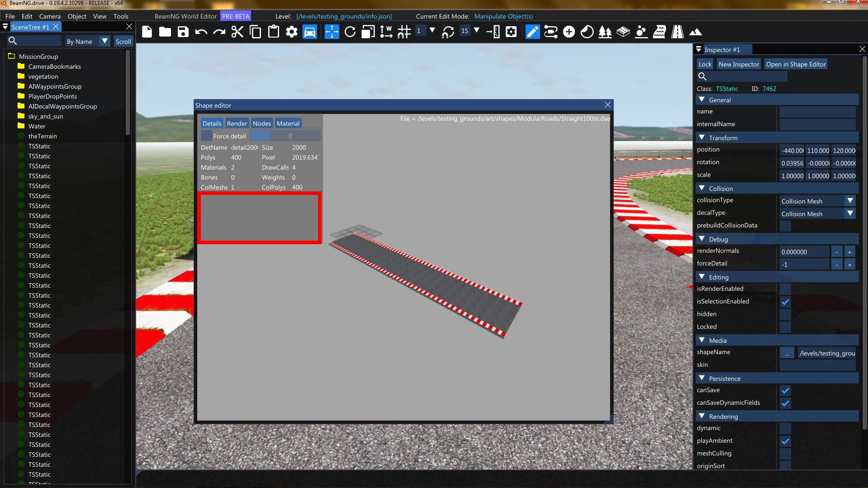This screenshot has width=868, height=488.
Task: Open the decalType dropdown
Action: [818, 213]
